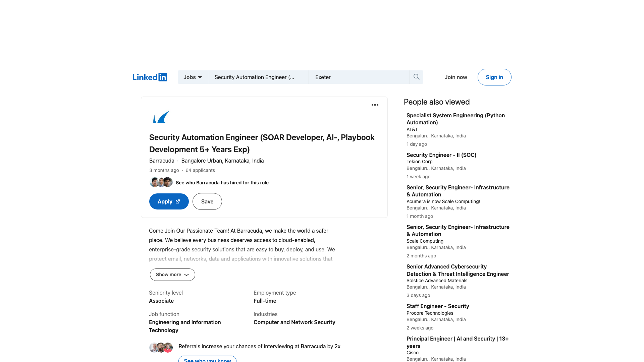
Task: Open Senior Advanced Cybersecurity Detection job
Action: pyautogui.click(x=458, y=270)
